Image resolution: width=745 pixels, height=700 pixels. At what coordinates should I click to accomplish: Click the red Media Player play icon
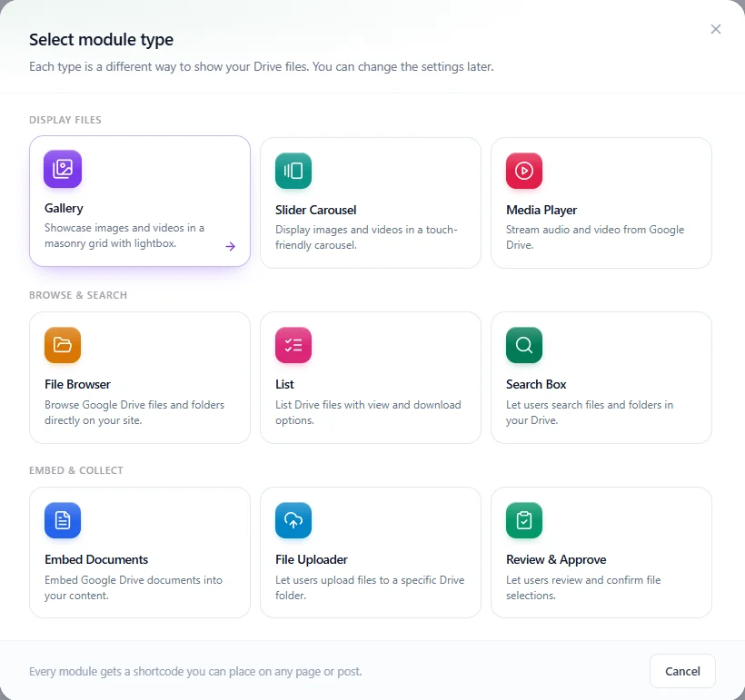coord(524,171)
